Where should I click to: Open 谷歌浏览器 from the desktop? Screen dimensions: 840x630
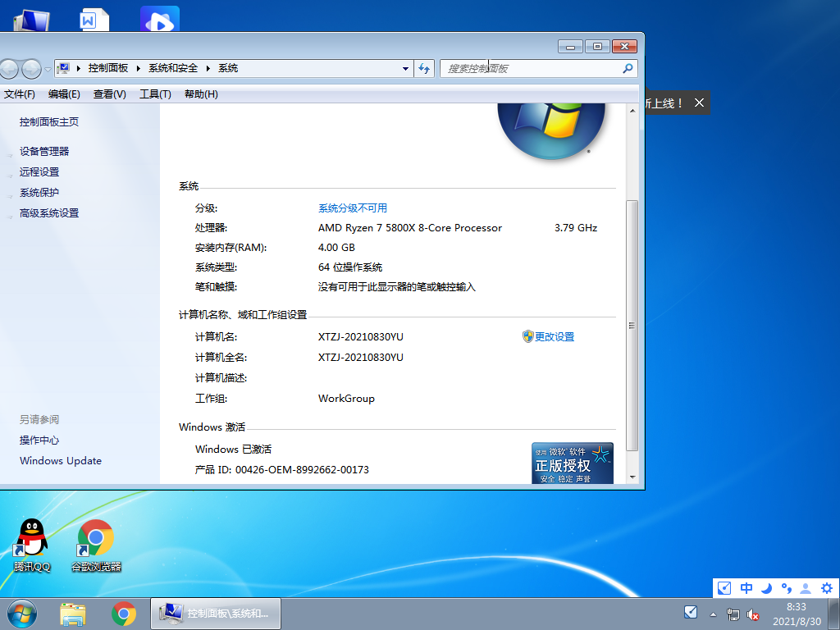point(98,537)
